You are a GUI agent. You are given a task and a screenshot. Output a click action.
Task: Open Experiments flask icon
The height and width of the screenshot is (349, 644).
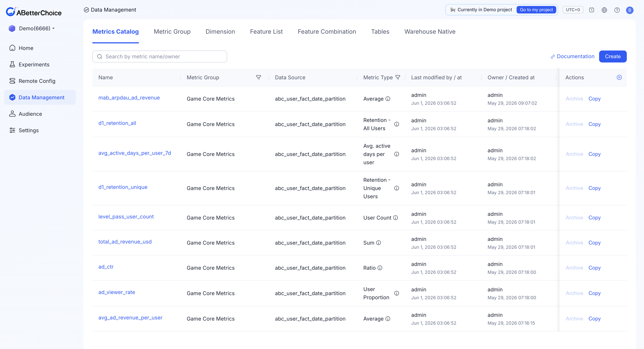12,65
